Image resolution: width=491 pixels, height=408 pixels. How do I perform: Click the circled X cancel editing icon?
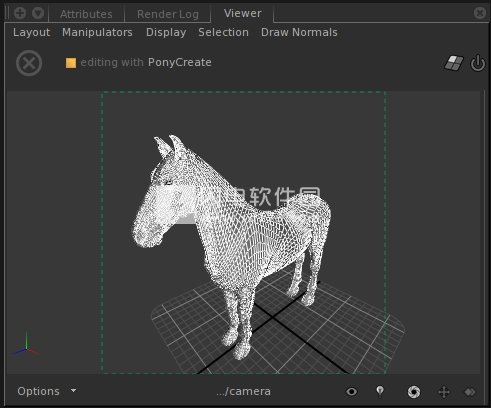tap(29, 63)
